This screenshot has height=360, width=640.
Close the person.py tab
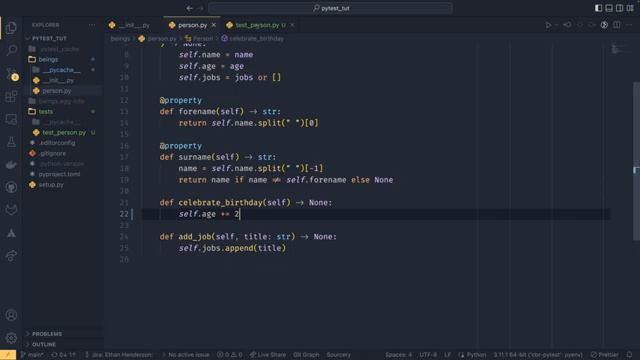213,25
